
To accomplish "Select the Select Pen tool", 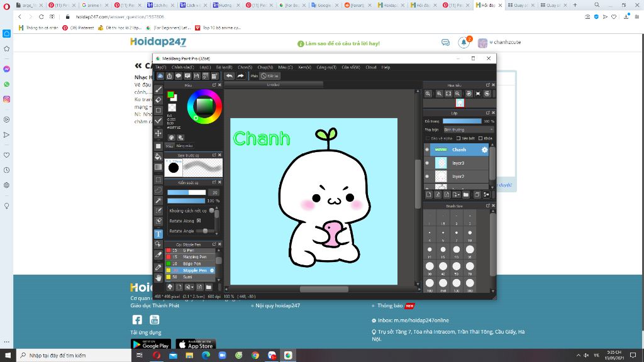I will tap(158, 211).
